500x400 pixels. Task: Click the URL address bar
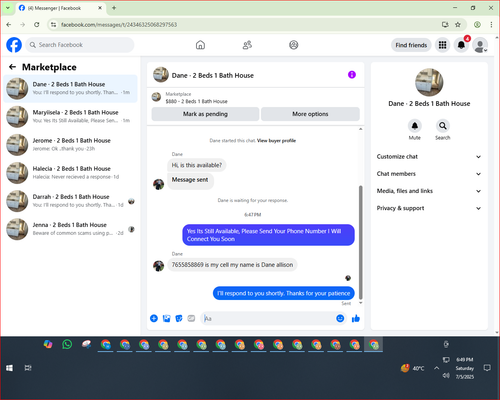pyautogui.click(x=247, y=25)
